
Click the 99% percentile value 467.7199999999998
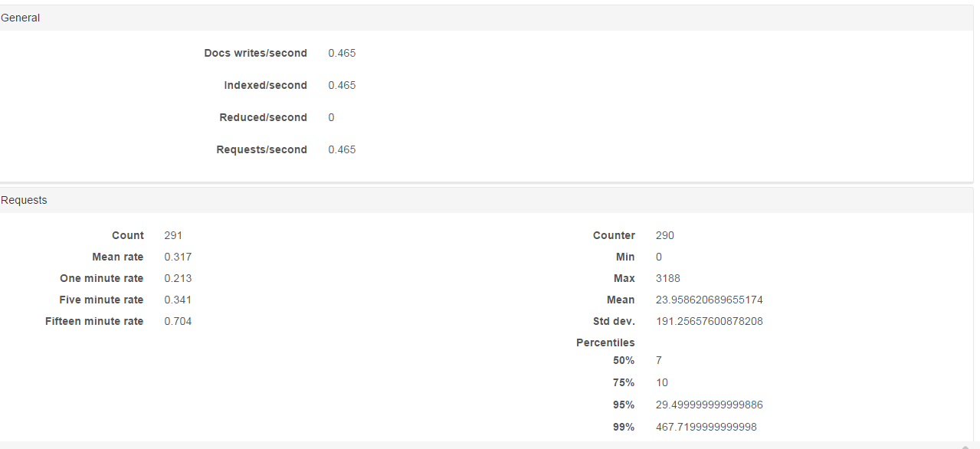pos(706,427)
